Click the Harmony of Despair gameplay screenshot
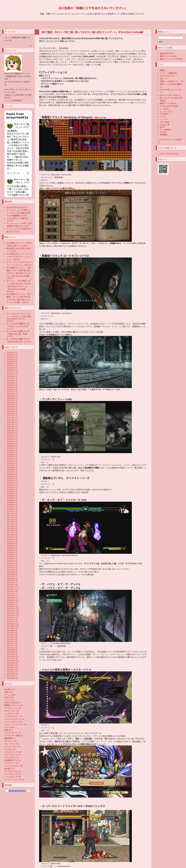 click(x=85, y=145)
